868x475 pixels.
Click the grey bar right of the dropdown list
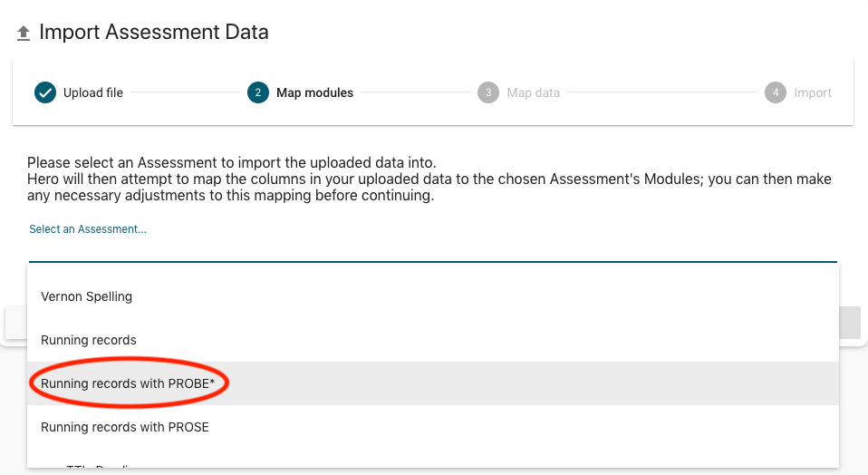click(849, 323)
